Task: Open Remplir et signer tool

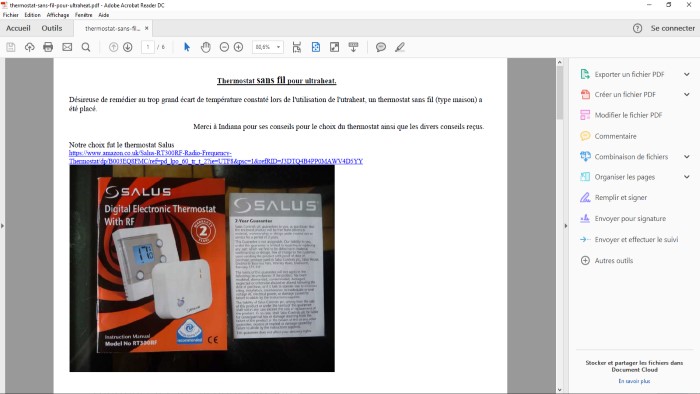Action: pos(620,197)
